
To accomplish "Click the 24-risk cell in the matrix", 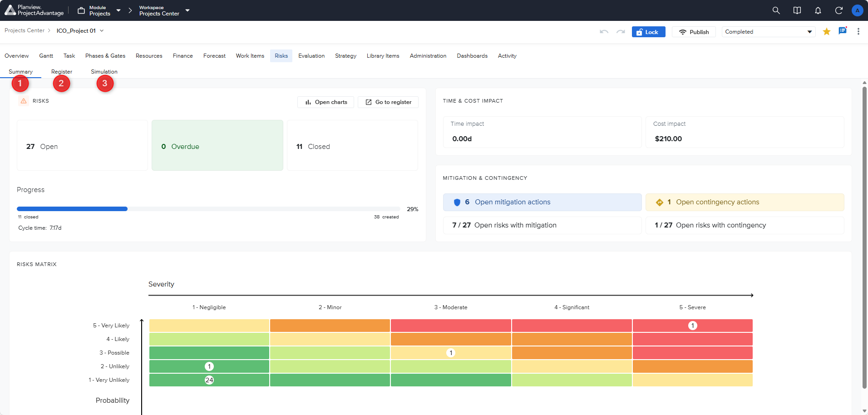I will (x=209, y=380).
